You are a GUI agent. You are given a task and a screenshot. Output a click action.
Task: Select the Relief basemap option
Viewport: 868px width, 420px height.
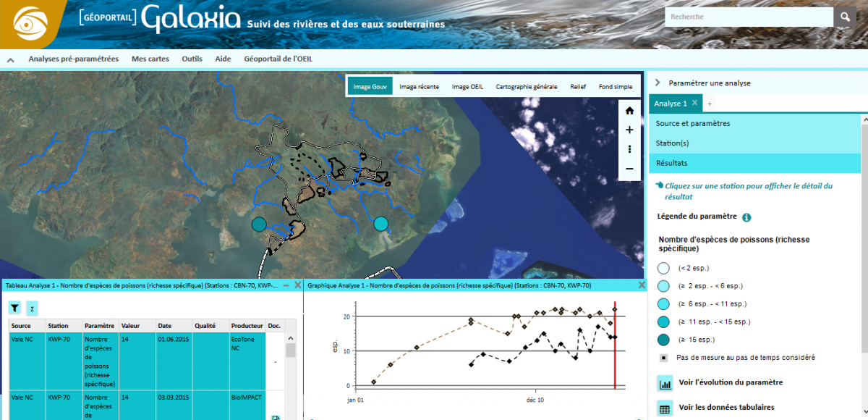578,87
